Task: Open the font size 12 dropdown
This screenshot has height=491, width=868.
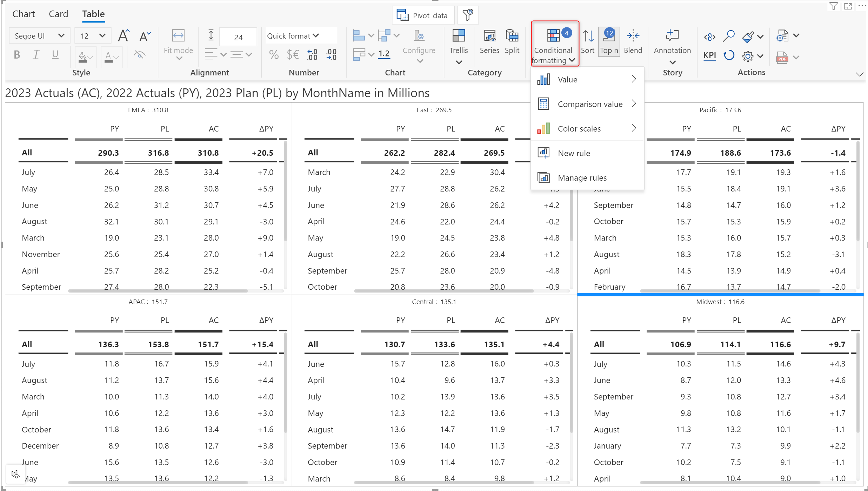Action: click(x=93, y=36)
